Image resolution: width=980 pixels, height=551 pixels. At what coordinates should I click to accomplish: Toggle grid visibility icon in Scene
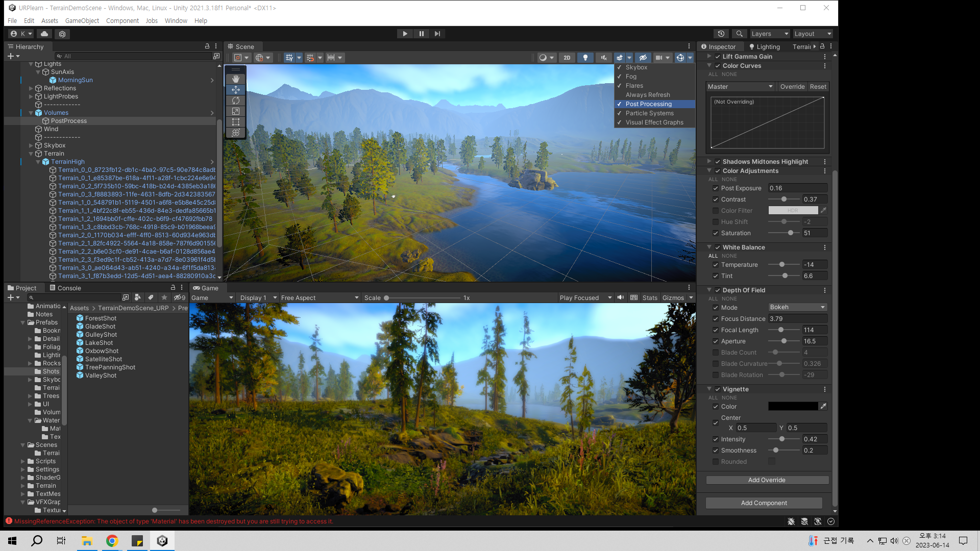point(289,58)
